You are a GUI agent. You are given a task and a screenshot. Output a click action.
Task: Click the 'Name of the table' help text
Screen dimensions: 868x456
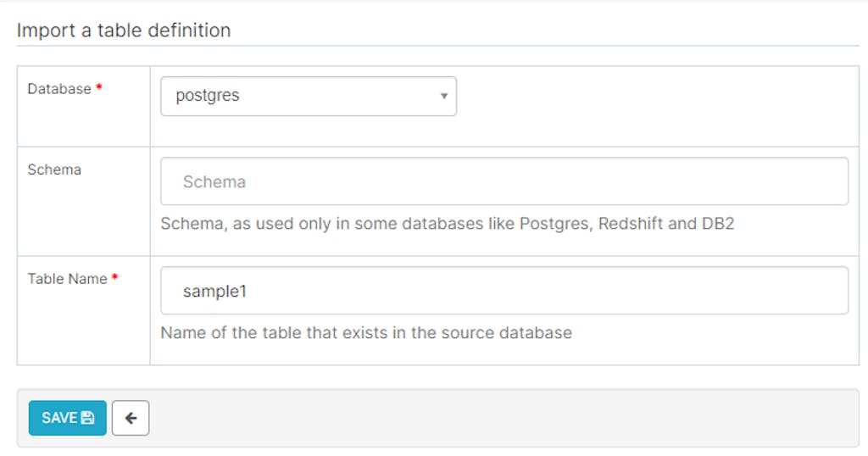(365, 332)
